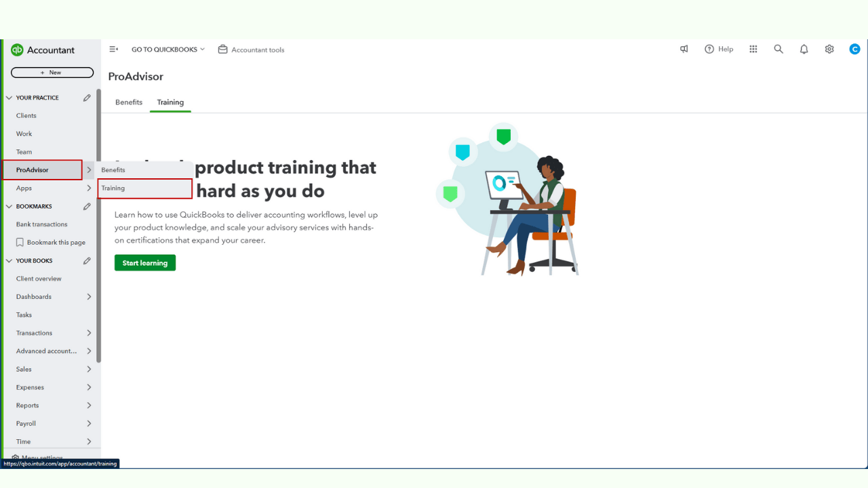Expand the Dashboards submenu arrow
This screenshot has width=868, height=488.
(89, 297)
